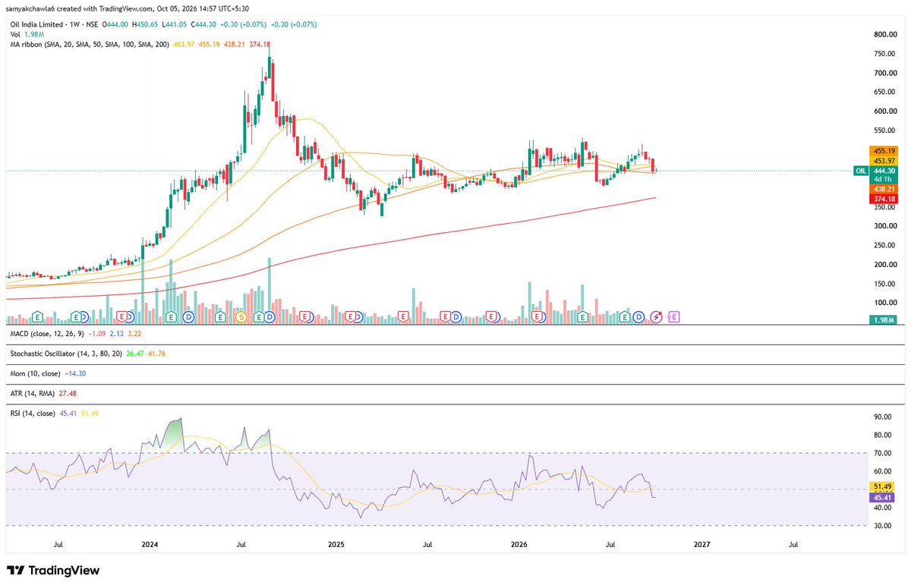Click the green 1.98M volume axis tag
This screenshot has width=911, height=588.
883,320
